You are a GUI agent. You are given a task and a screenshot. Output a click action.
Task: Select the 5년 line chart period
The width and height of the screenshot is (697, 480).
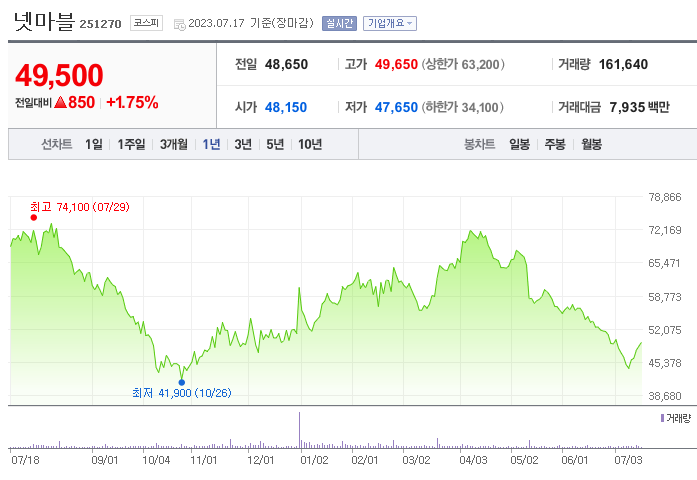pyautogui.click(x=275, y=144)
